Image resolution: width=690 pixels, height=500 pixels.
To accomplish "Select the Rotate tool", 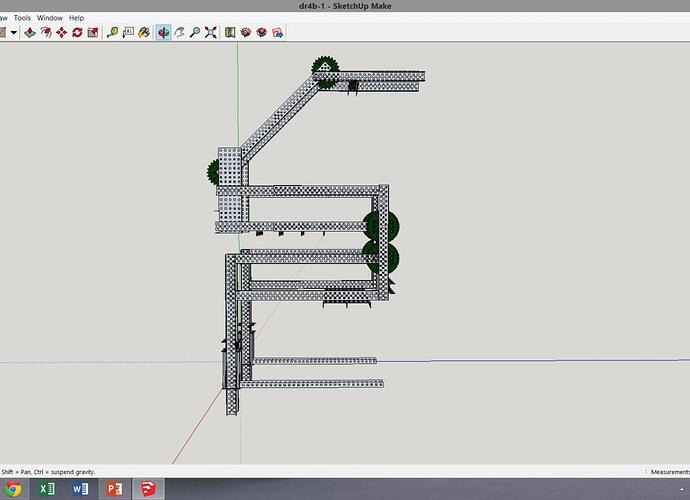I will [x=77, y=33].
